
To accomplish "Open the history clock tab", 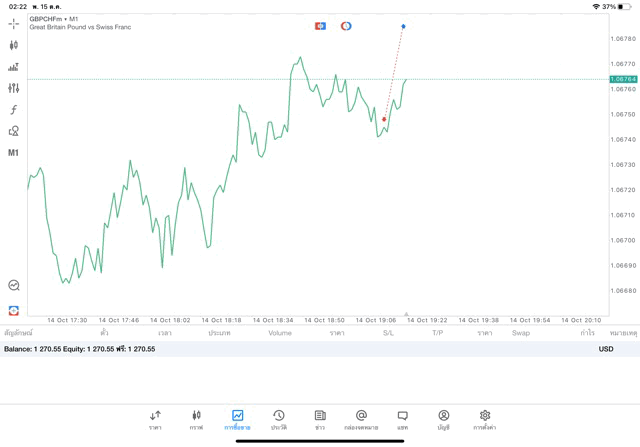I will 279,420.
